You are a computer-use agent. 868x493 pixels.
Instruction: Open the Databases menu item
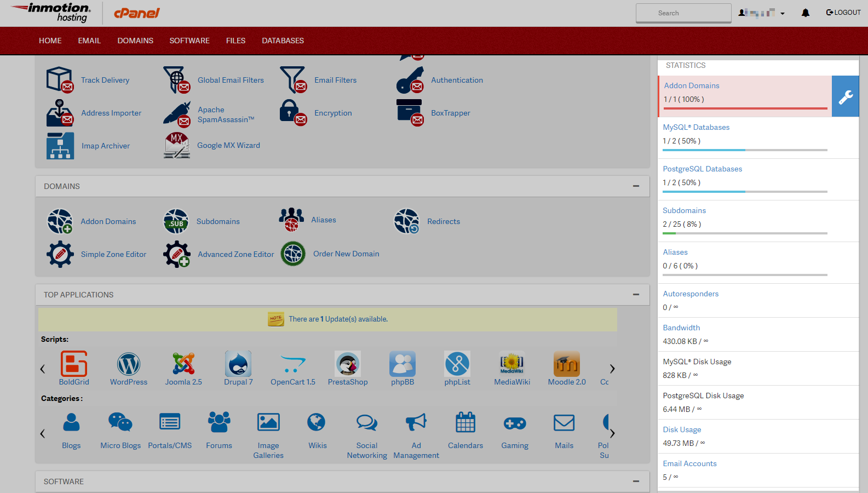point(283,41)
